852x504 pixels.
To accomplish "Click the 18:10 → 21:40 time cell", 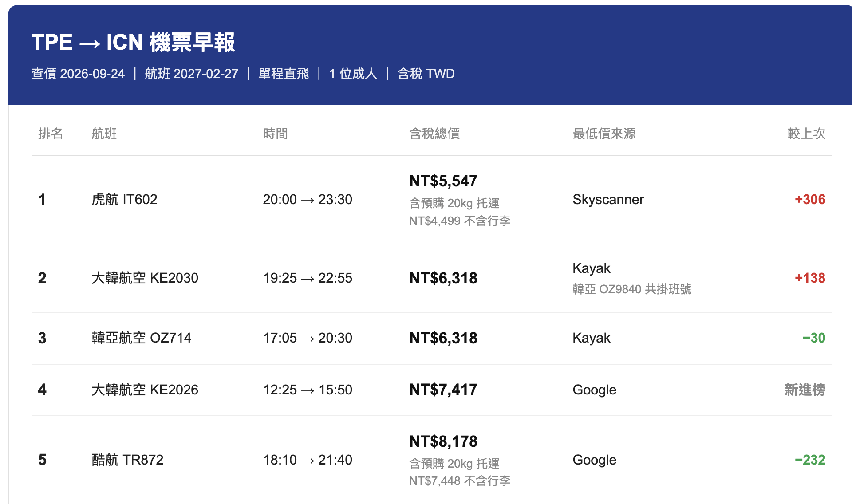I will pos(308,460).
